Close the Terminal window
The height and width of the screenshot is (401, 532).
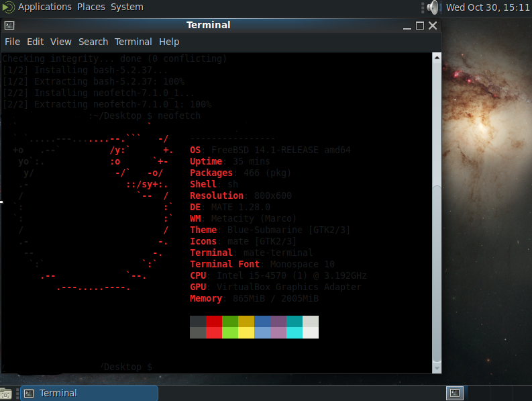pos(433,26)
